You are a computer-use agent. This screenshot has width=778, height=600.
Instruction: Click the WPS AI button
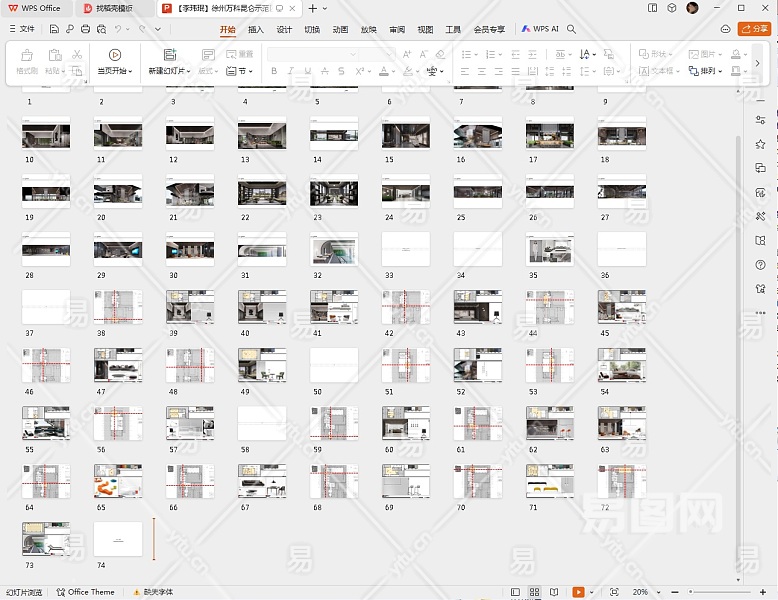[541, 29]
